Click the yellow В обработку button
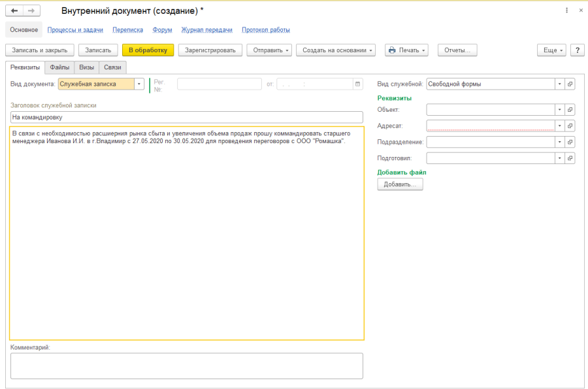Viewport: 588px width, 389px height. pyautogui.click(x=148, y=50)
